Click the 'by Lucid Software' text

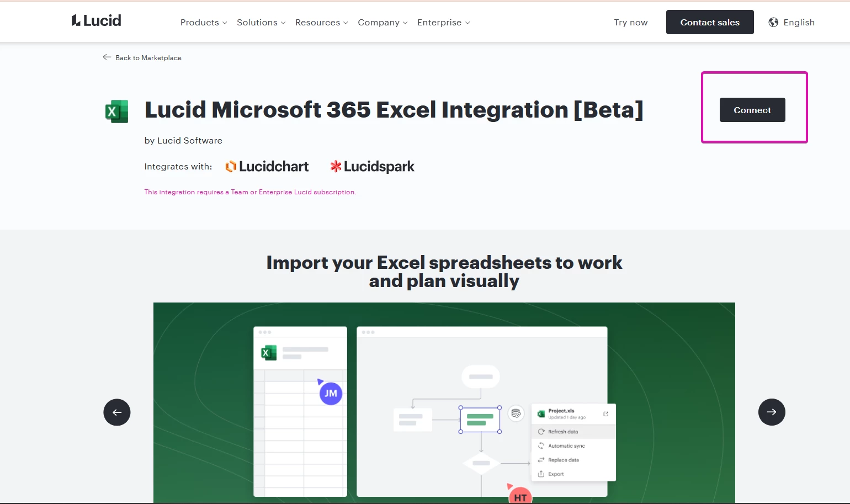[183, 141]
